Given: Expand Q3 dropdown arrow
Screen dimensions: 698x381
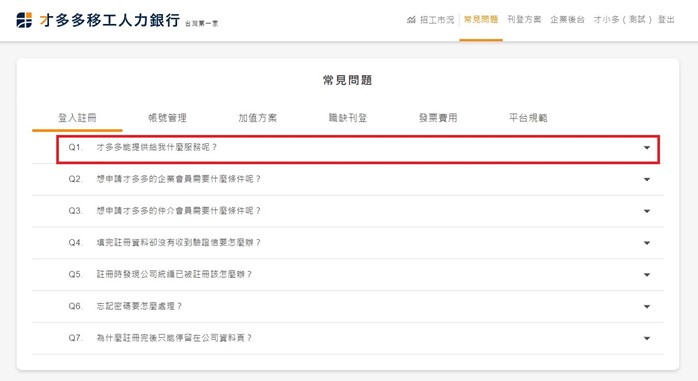Looking at the screenshot, I should click(647, 211).
